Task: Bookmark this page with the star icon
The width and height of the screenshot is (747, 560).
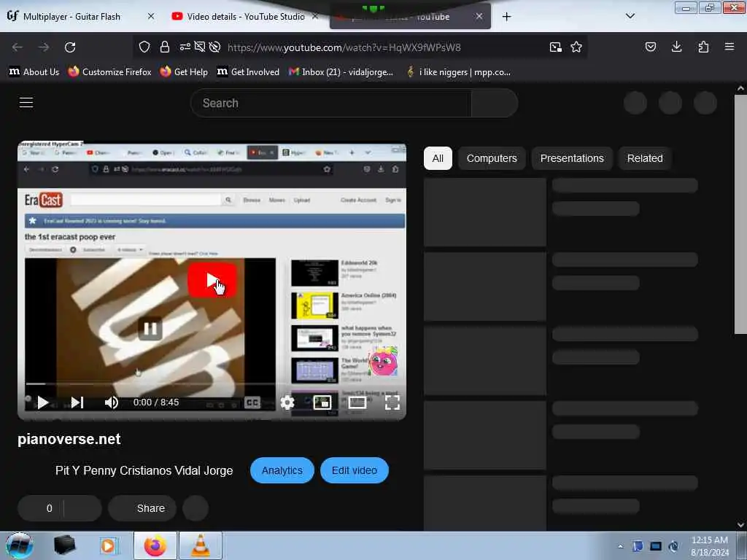Action: pos(576,47)
